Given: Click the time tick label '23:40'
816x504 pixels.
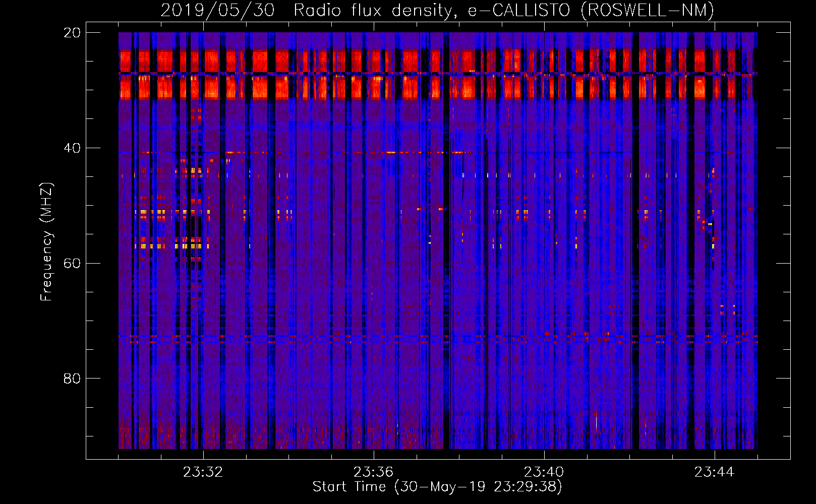Looking at the screenshot, I should click(x=544, y=472).
